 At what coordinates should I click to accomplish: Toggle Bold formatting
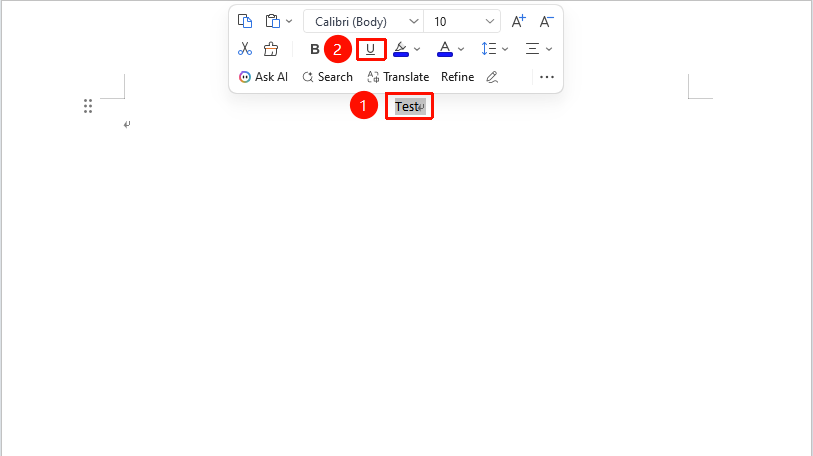[315, 49]
